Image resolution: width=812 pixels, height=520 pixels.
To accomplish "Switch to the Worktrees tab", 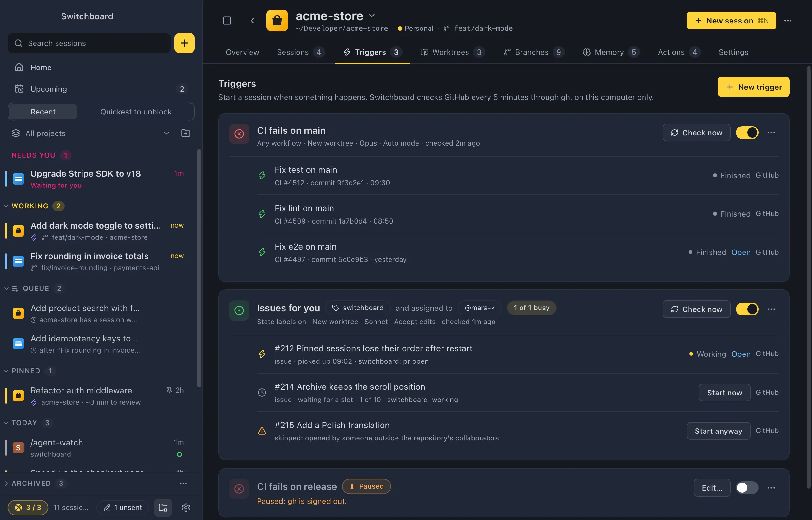I will (452, 52).
